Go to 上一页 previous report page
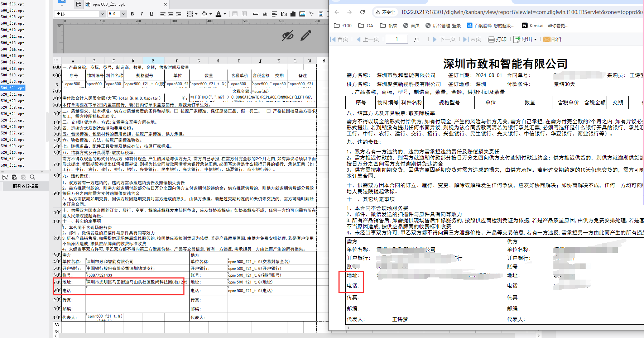 [x=367, y=39]
